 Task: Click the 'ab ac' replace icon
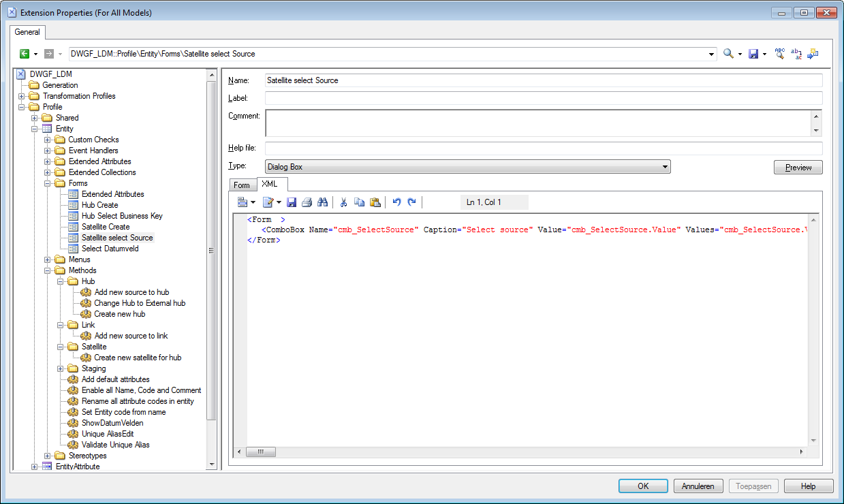click(x=796, y=54)
